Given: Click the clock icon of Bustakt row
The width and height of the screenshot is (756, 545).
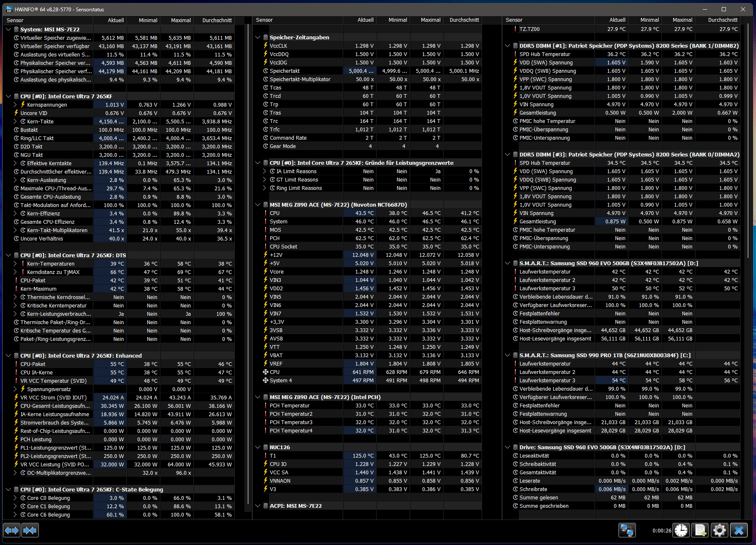Looking at the screenshot, I should click(16, 130).
